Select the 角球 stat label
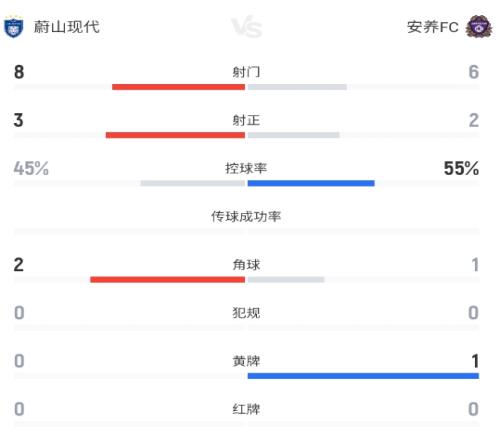This screenshot has height=440, width=500. coord(246,265)
